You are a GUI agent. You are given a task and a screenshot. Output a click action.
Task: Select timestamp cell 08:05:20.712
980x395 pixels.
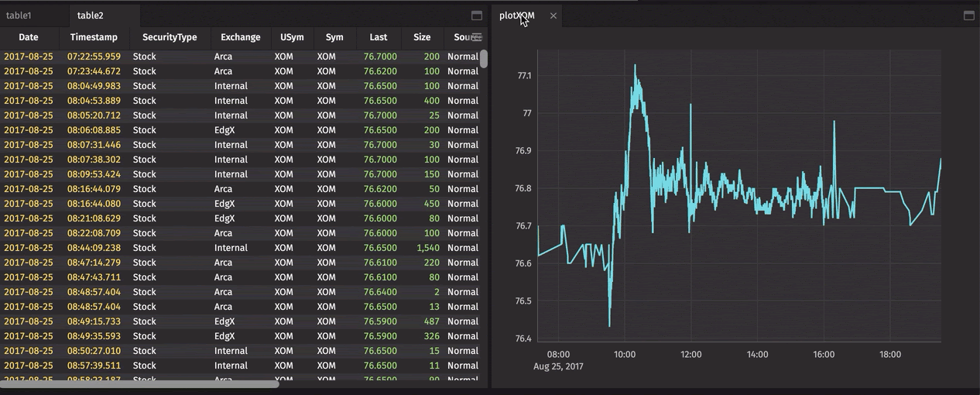(x=94, y=115)
